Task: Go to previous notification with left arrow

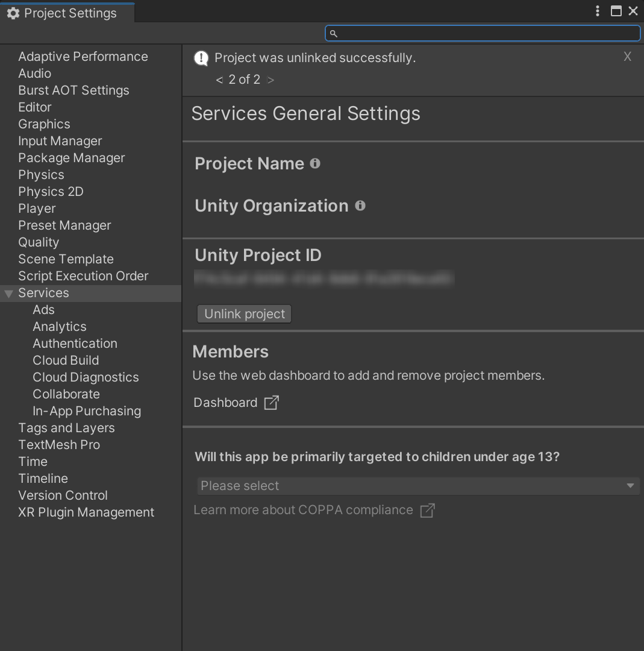Action: [x=219, y=80]
